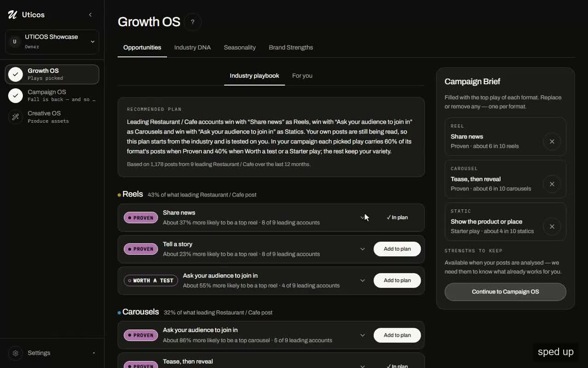Click the Settings gear icon
Viewport: 588px width, 368px height.
pos(16,353)
